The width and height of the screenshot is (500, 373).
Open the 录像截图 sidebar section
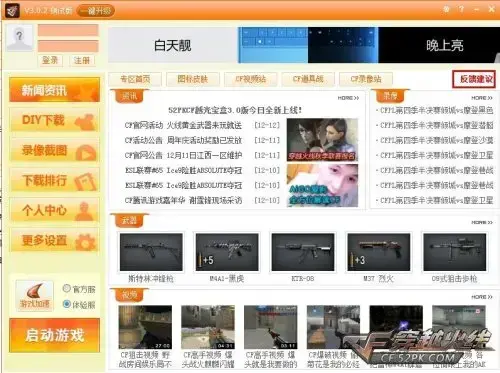coord(55,150)
